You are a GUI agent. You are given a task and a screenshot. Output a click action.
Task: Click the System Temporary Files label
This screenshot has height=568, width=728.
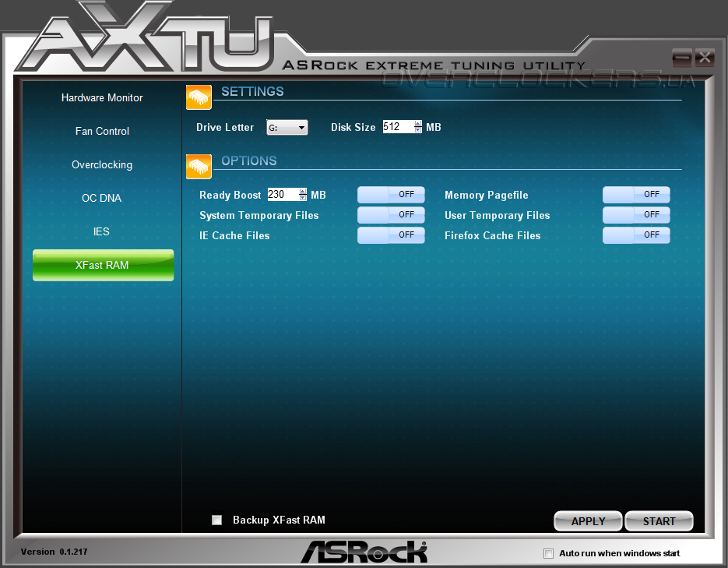(259, 216)
